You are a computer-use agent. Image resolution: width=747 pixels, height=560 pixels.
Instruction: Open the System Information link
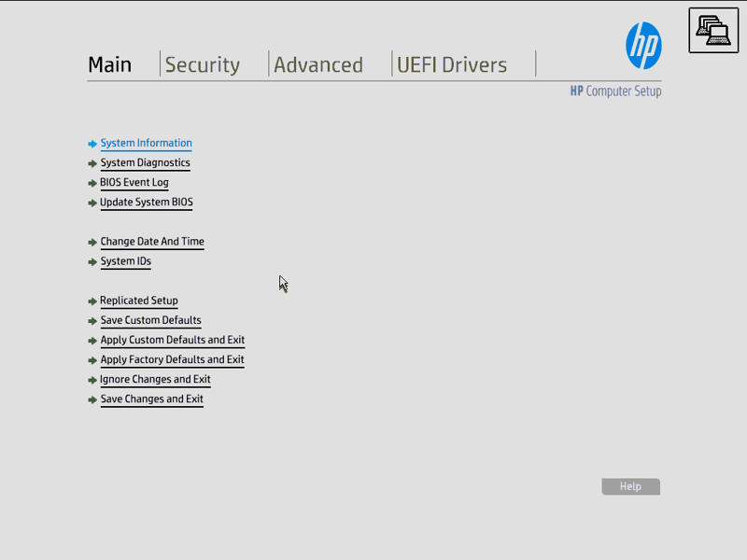[x=146, y=143]
